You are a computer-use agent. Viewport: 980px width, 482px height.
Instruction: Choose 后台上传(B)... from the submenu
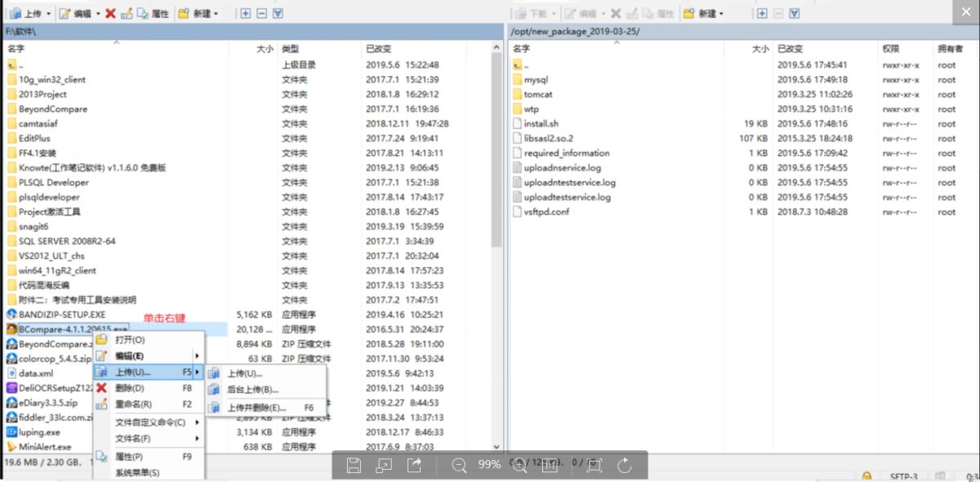[252, 390]
